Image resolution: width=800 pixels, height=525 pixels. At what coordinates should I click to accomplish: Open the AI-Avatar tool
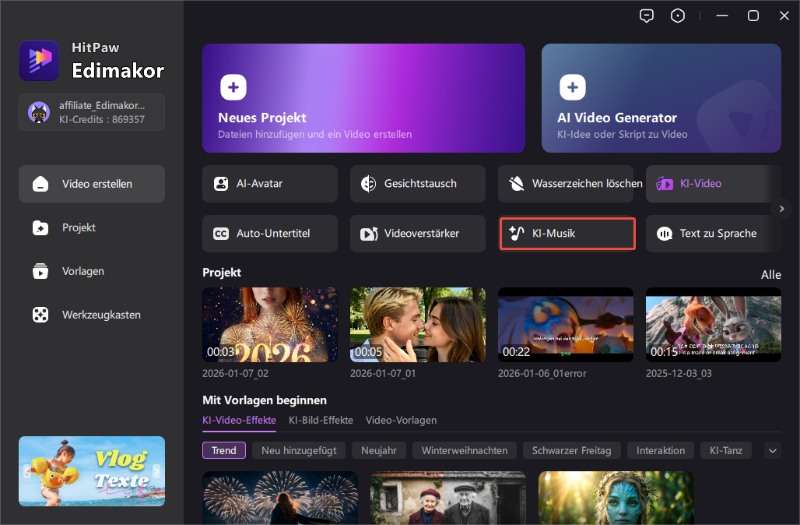click(x=269, y=184)
